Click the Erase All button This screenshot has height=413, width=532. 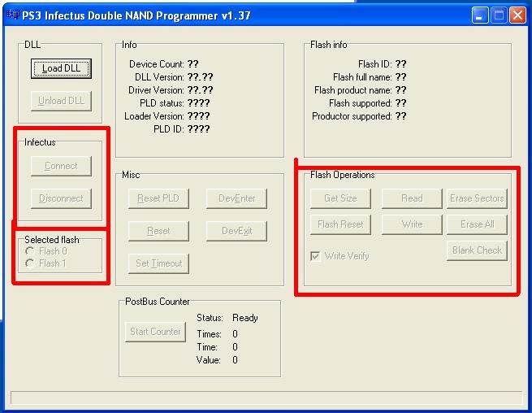pyautogui.click(x=477, y=224)
